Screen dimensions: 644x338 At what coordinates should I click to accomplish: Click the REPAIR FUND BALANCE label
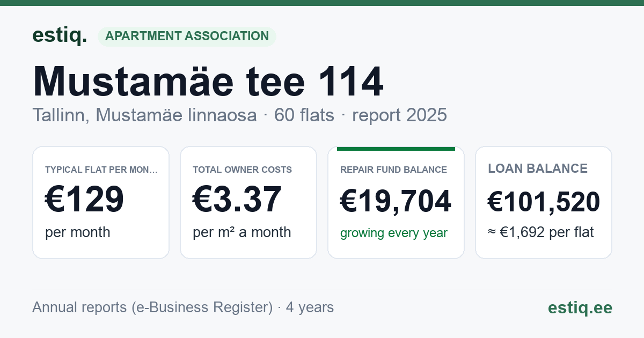coord(394,170)
